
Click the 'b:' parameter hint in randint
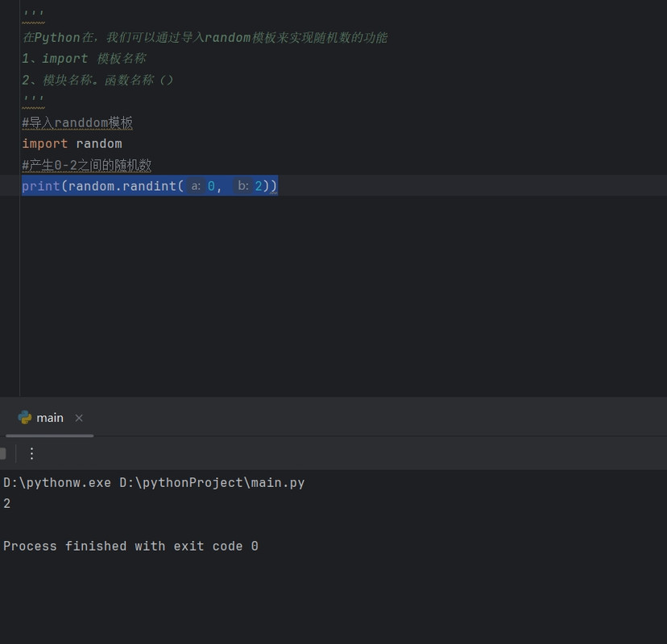point(242,186)
